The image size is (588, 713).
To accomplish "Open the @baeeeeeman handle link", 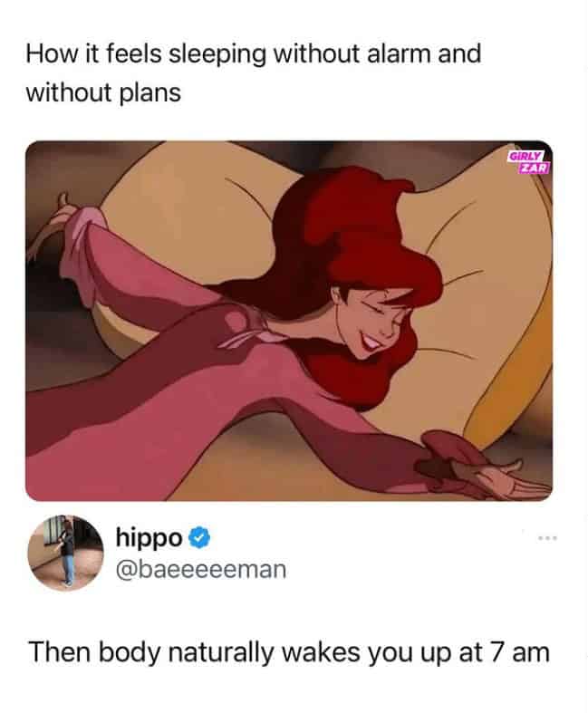I will [x=201, y=570].
